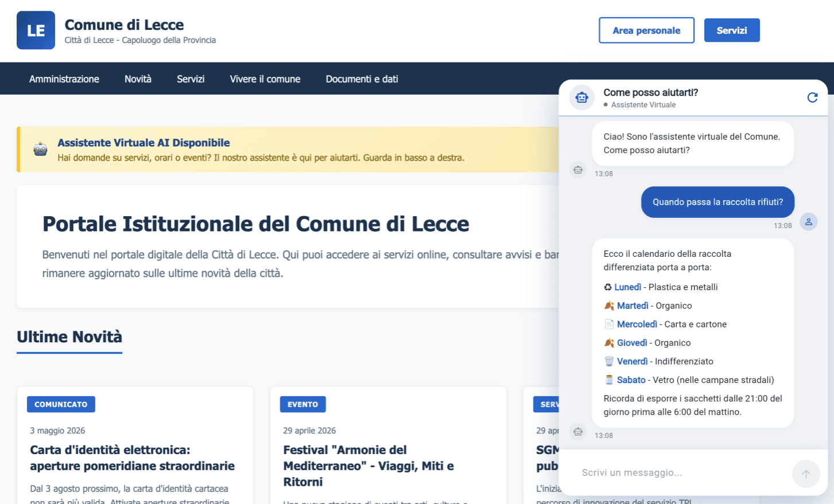Click the Assistente Virtuale AI Disponibile heading
Screen dimensions: 834x504
(x=143, y=143)
